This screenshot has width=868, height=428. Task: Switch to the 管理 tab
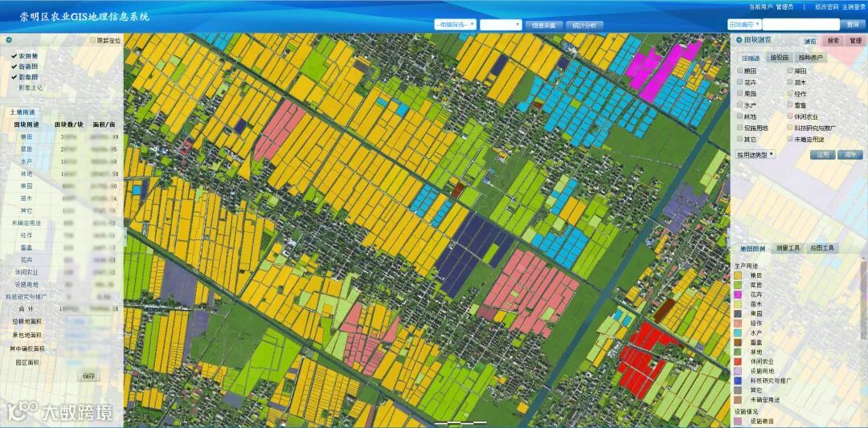click(855, 40)
